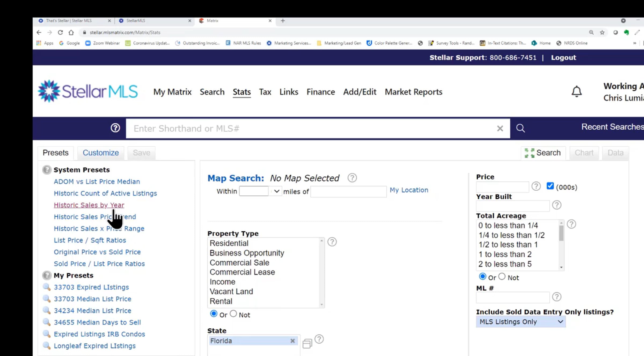Viewport: 644px width, 356px height.
Task: Reload the browser page
Action: (60, 32)
